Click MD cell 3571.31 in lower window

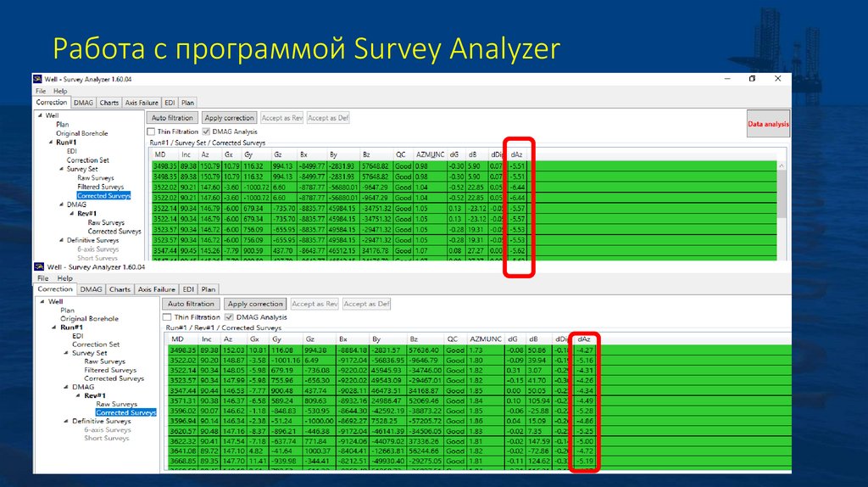[x=181, y=401]
